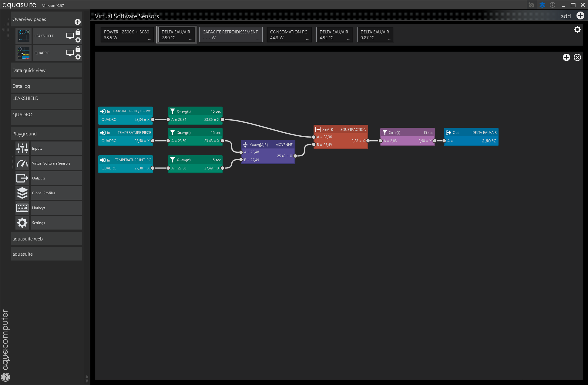
Task: Toggle the QUADRO page lock
Action: 78,49
